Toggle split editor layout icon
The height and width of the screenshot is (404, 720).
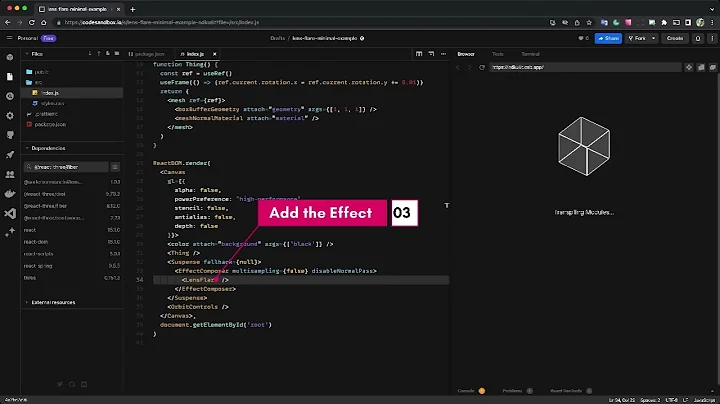point(419,54)
